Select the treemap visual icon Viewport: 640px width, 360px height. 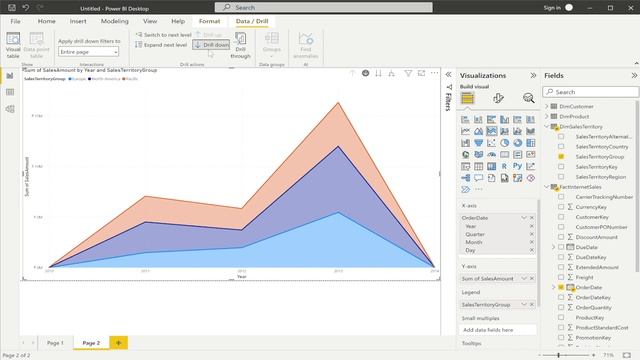531,143
